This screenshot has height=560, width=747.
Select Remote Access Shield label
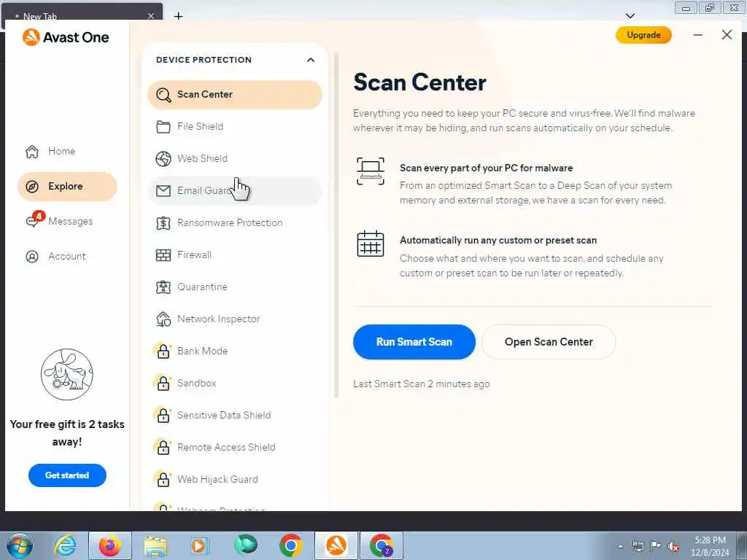coord(226,447)
